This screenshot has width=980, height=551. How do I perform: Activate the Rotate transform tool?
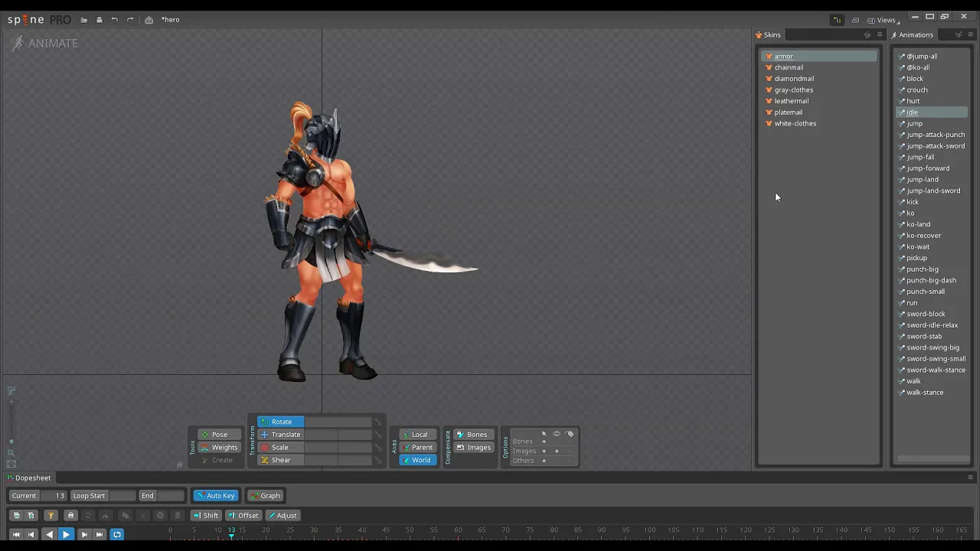point(280,422)
